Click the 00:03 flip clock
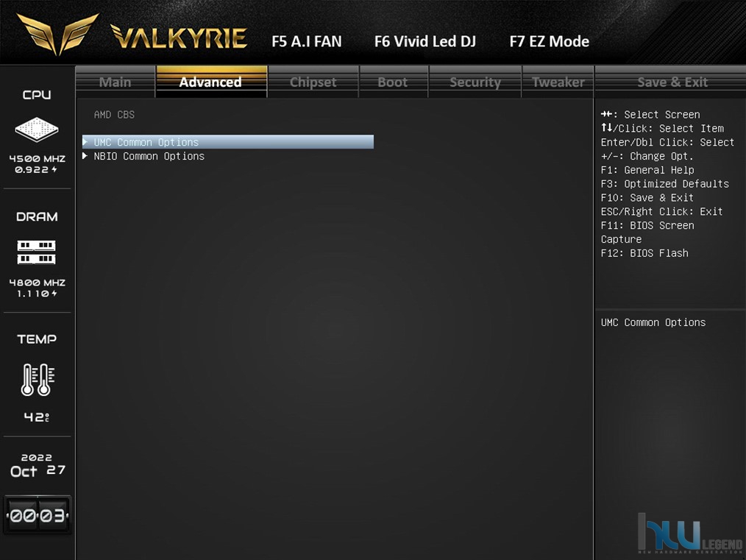 [x=38, y=515]
